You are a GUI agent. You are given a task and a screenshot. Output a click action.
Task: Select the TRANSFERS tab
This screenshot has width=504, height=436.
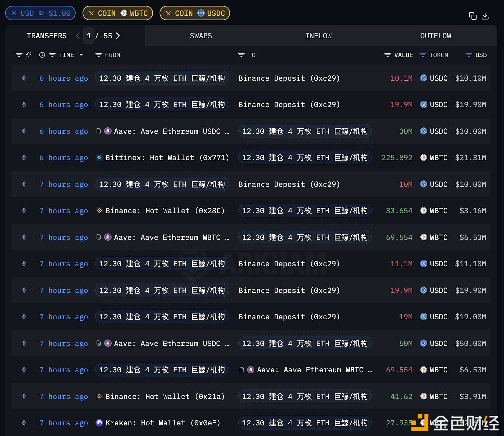pyautogui.click(x=47, y=36)
